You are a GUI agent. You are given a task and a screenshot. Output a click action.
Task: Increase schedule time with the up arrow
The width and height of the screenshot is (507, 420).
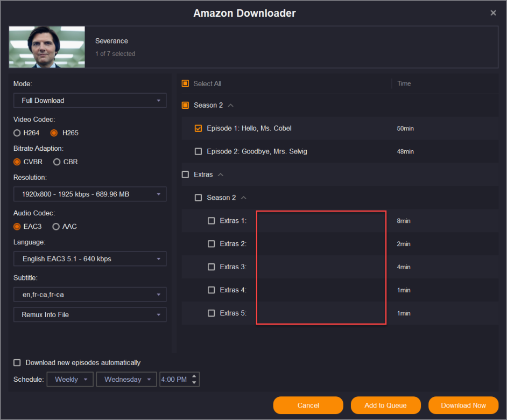coord(194,376)
